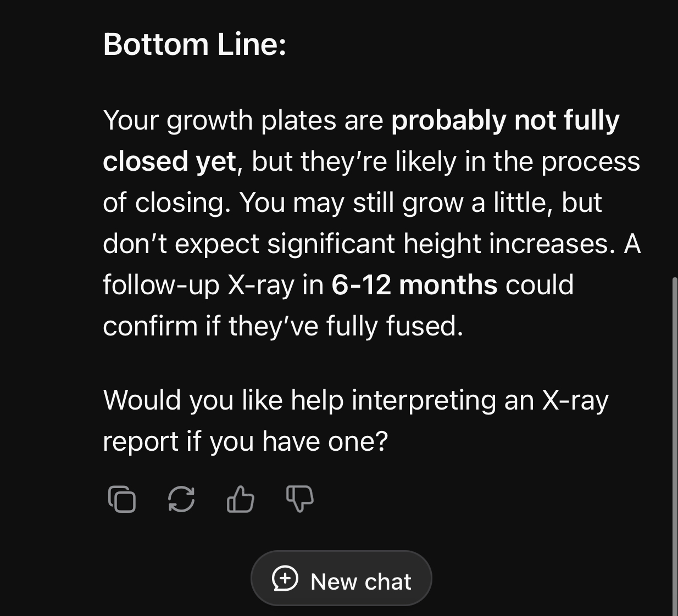
Task: Click the "New chat" text label
Action: [361, 581]
